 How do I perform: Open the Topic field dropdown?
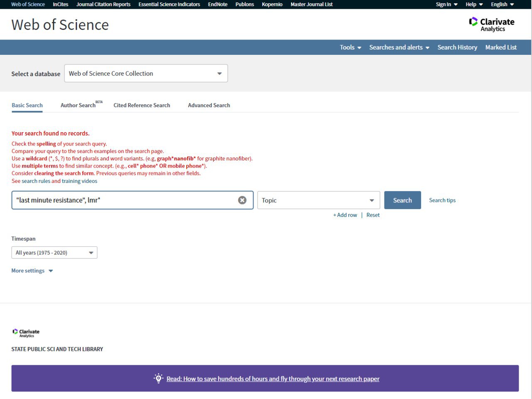tap(318, 200)
